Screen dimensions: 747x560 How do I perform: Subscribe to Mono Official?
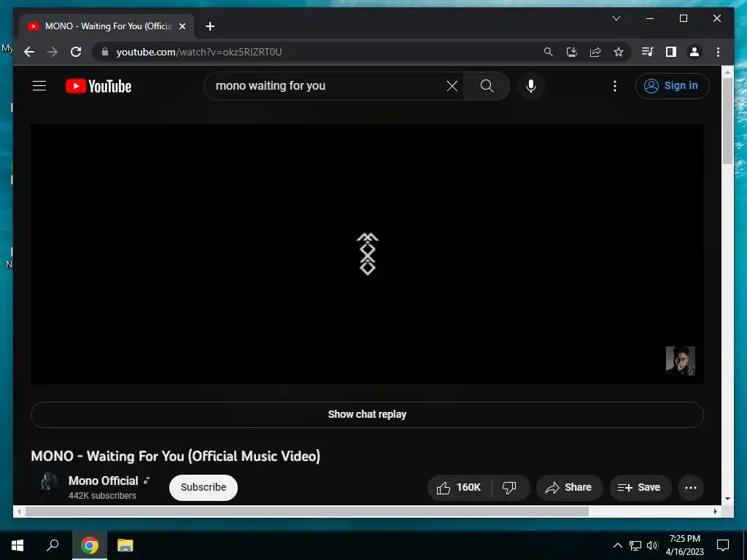pos(204,487)
